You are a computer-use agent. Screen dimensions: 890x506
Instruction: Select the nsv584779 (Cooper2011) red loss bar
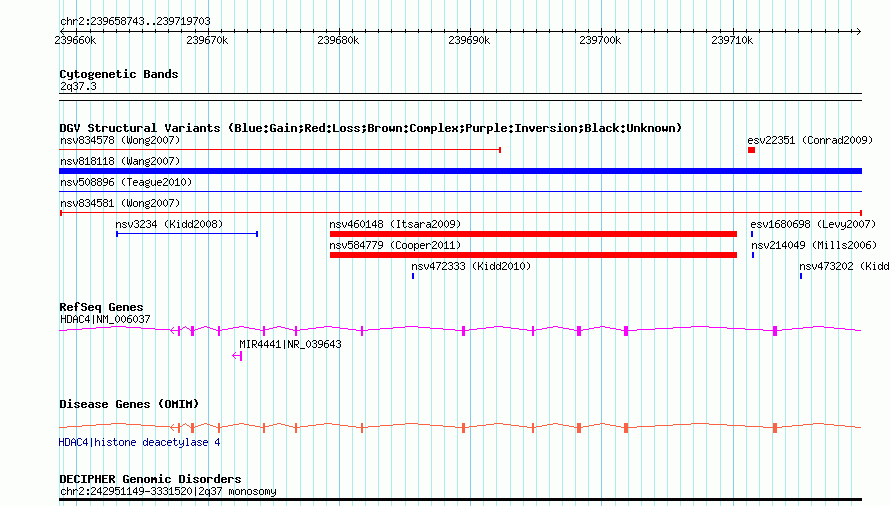[x=533, y=255]
